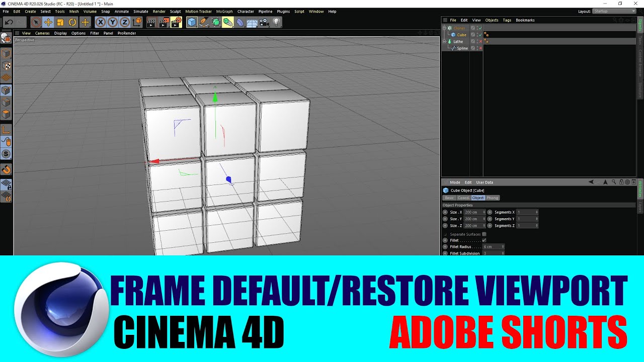Click the Attributes up arrow icon
Image resolution: width=644 pixels, height=362 pixels.
tap(605, 182)
